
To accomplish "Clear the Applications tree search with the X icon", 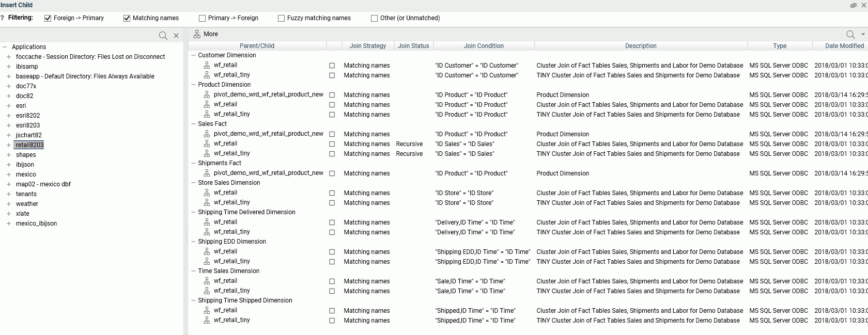I will coord(176,36).
